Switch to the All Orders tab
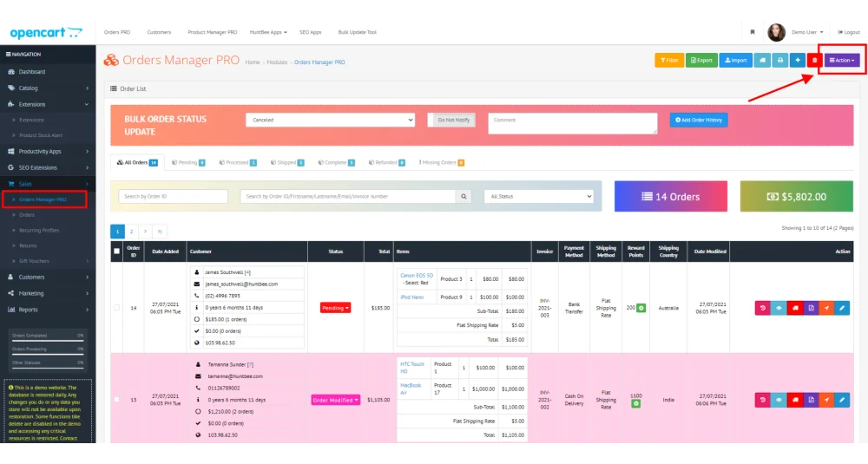The height and width of the screenshot is (464, 868). pyautogui.click(x=137, y=162)
